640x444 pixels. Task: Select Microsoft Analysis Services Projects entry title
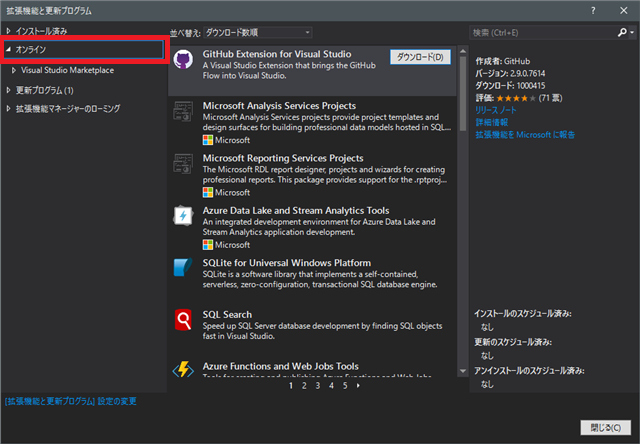click(279, 106)
